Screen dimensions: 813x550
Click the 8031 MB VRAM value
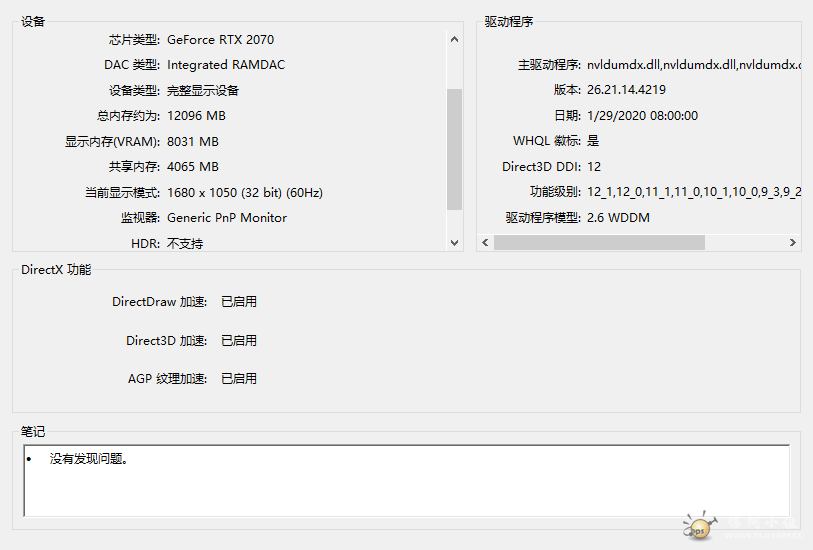(193, 142)
